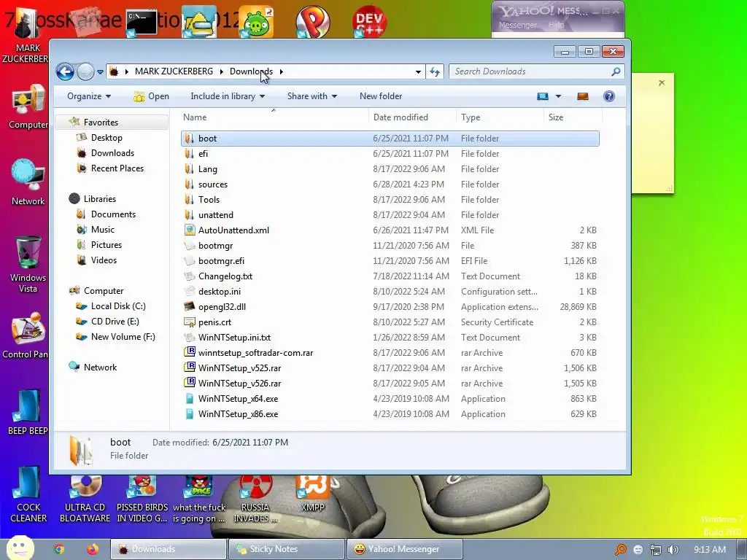Launch Firefox from the taskbar
This screenshot has height=560, width=747.
tap(93, 549)
